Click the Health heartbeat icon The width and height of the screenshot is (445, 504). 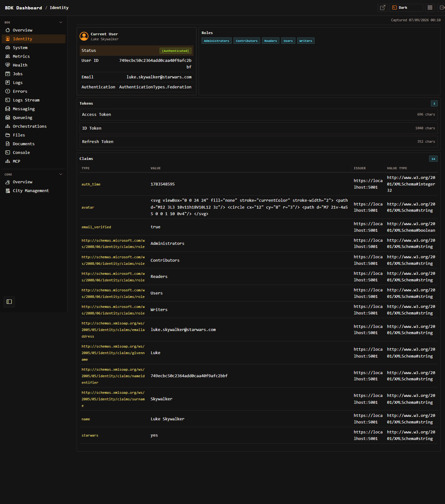[8, 65]
